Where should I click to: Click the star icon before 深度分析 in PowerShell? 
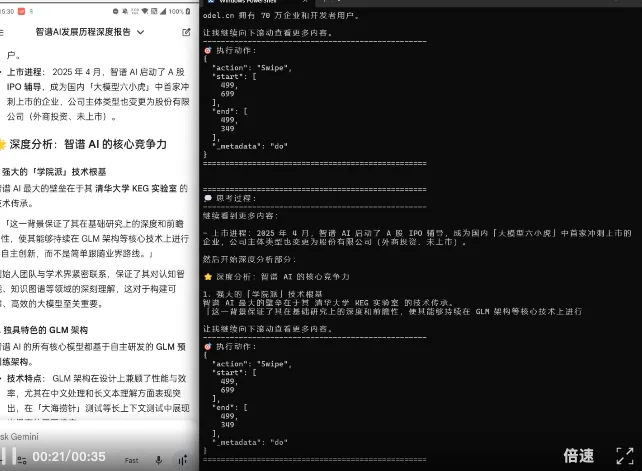(208, 277)
